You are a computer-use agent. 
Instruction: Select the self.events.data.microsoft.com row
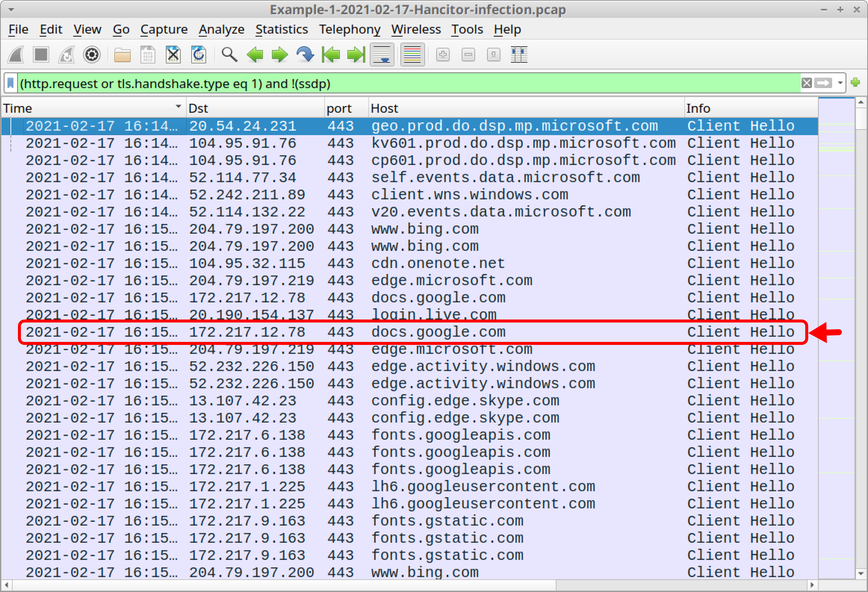click(410, 178)
